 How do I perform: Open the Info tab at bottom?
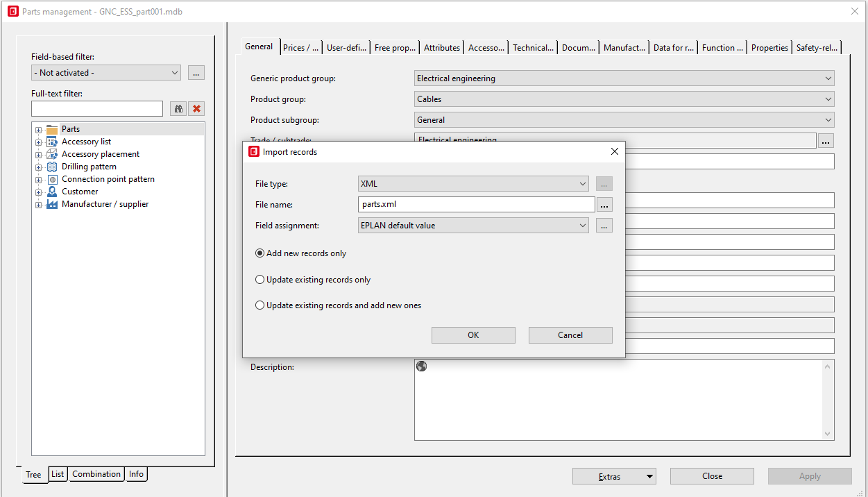tap(136, 474)
